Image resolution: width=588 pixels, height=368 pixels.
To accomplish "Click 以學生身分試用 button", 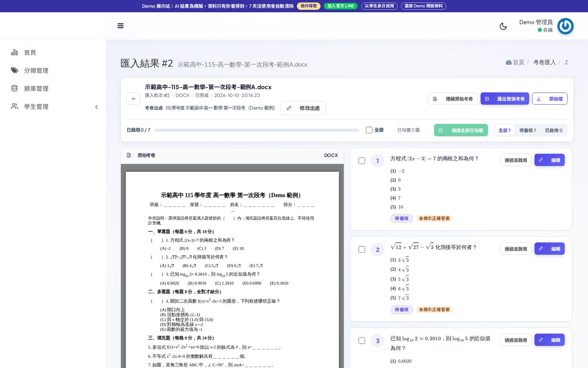I will [379, 6].
